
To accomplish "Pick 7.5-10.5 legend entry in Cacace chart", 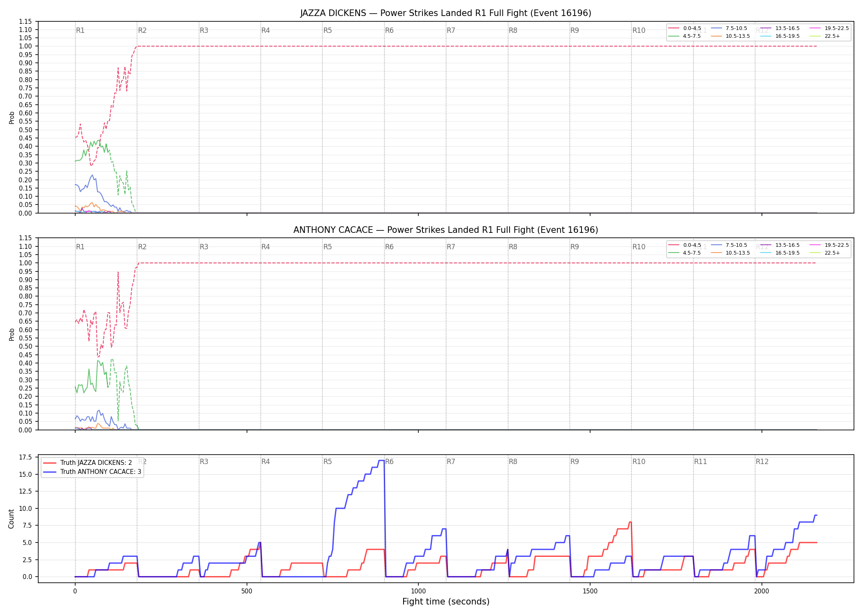I will [729, 245].
